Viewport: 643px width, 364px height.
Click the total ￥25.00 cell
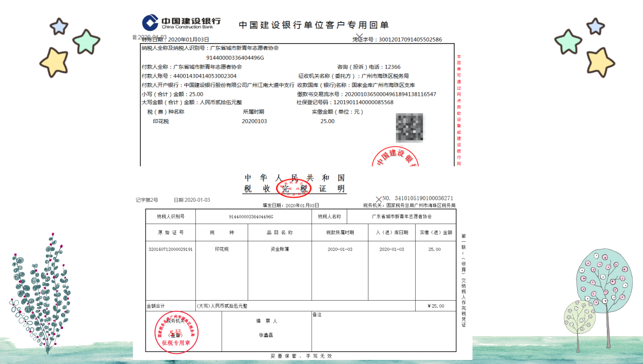click(435, 306)
